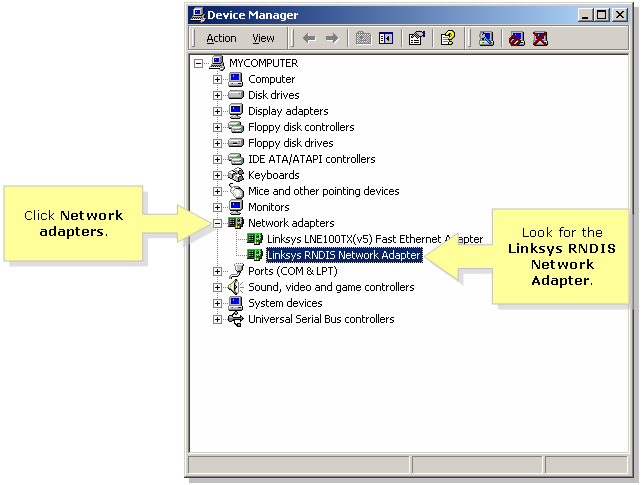Collapse the MYCOMPUTER root node

pyautogui.click(x=198, y=63)
